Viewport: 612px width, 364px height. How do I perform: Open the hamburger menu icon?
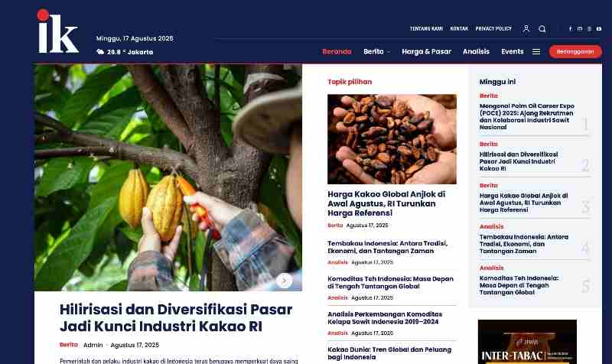(x=536, y=51)
